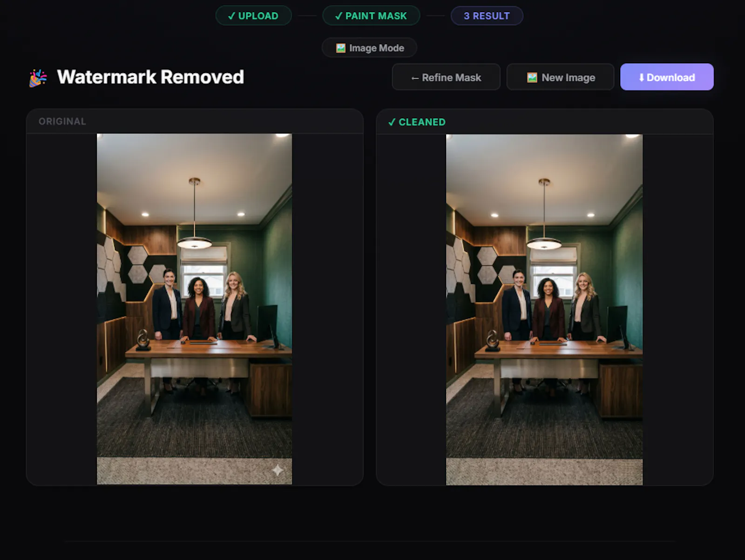Click the picture icon in Image Mode
This screenshot has width=745, height=560.
(341, 48)
